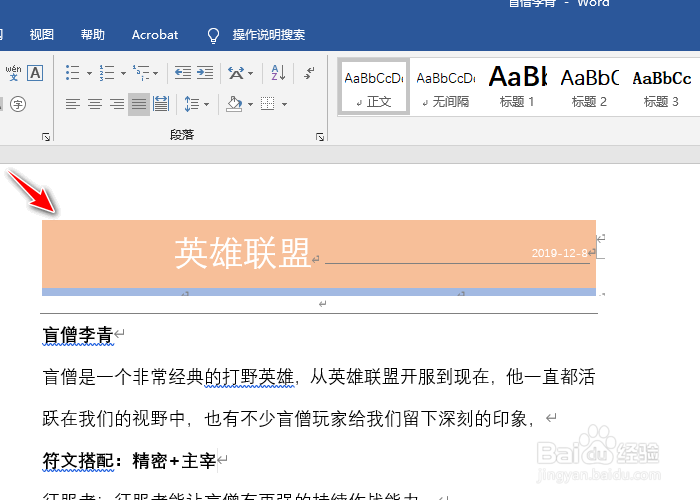
Task: Apply the 标题 2 style
Action: [x=589, y=87]
